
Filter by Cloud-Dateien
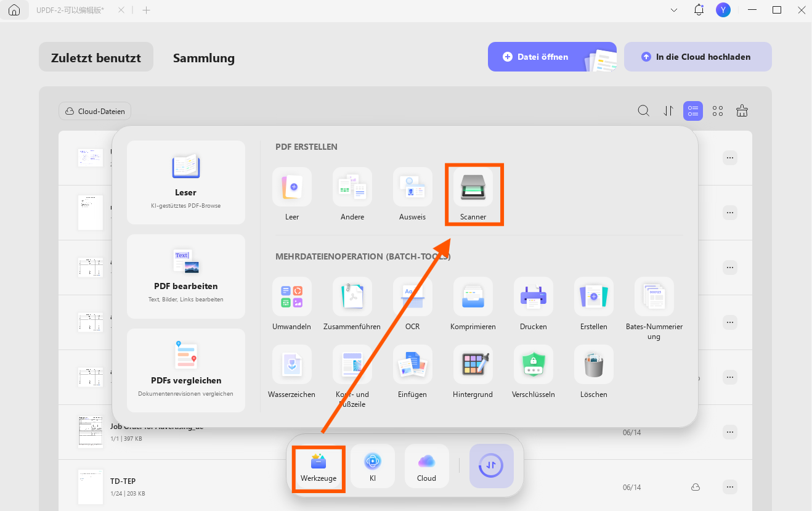pos(95,112)
